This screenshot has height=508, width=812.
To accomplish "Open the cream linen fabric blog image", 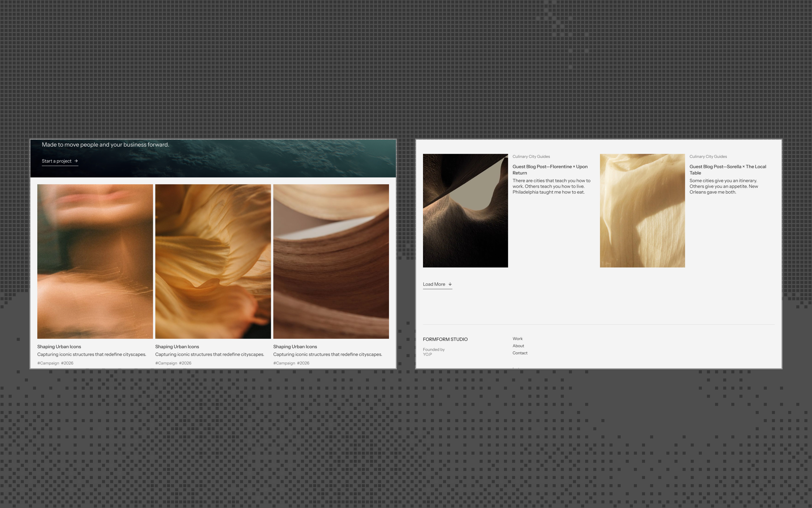I will (x=642, y=211).
